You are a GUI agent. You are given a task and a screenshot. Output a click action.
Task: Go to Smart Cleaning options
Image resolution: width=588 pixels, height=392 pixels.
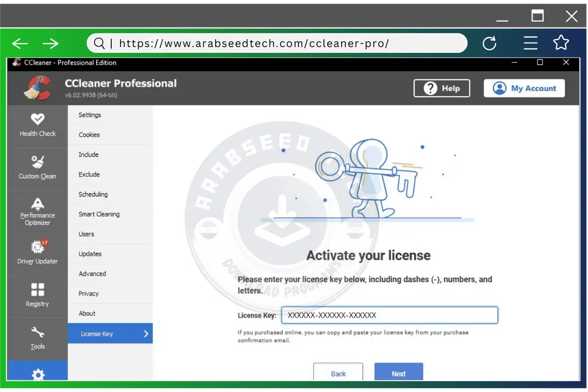(98, 214)
